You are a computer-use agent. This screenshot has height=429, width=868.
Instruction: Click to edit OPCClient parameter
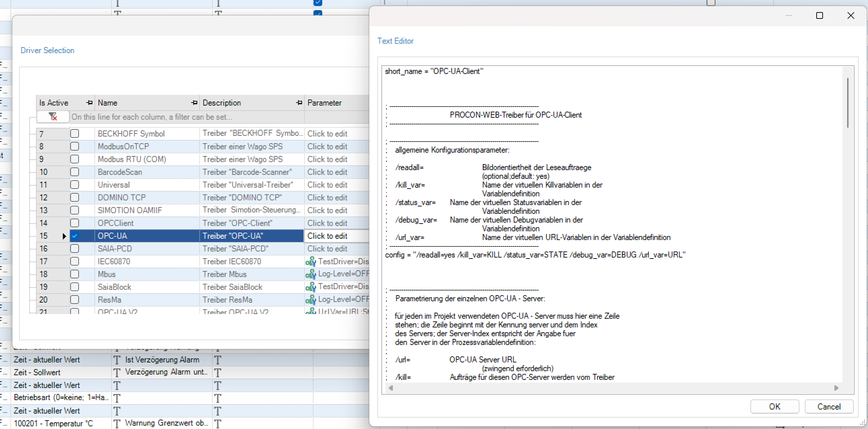point(337,224)
